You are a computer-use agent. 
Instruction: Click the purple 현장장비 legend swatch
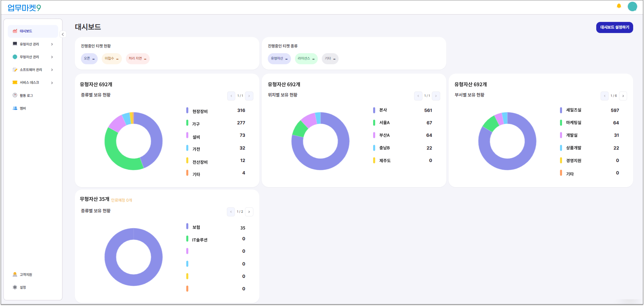click(x=187, y=110)
